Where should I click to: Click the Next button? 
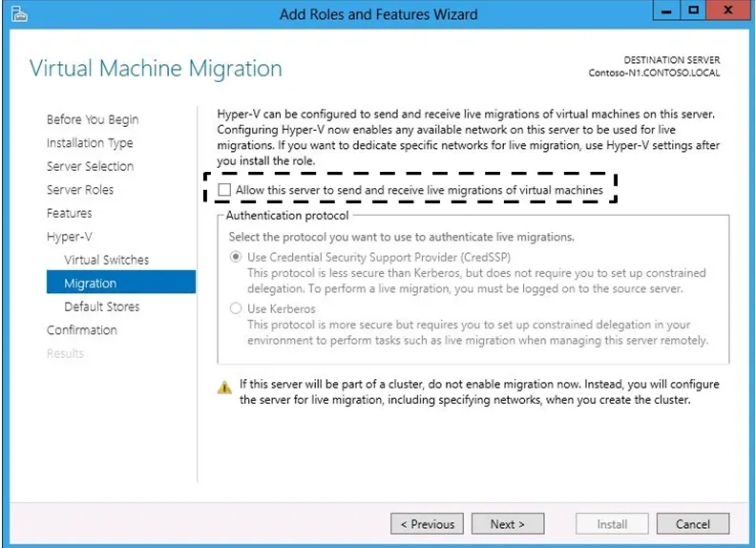tap(508, 524)
